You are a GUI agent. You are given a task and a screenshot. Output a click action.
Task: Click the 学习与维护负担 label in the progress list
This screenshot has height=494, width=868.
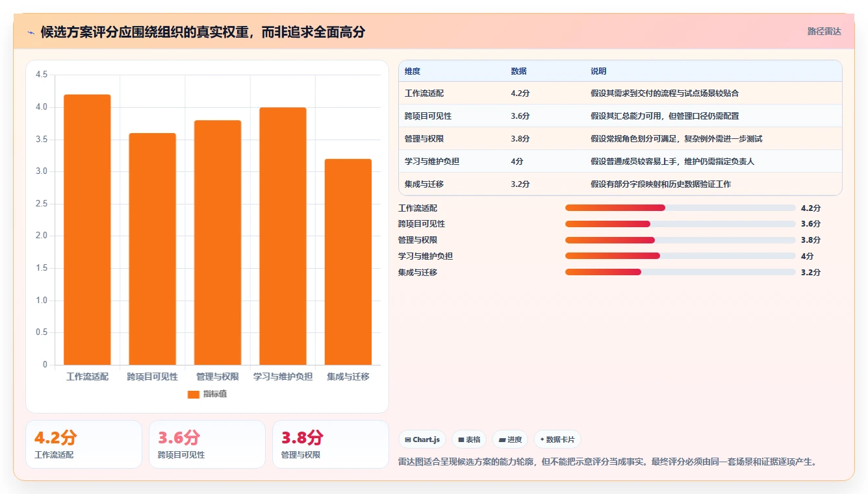(426, 256)
